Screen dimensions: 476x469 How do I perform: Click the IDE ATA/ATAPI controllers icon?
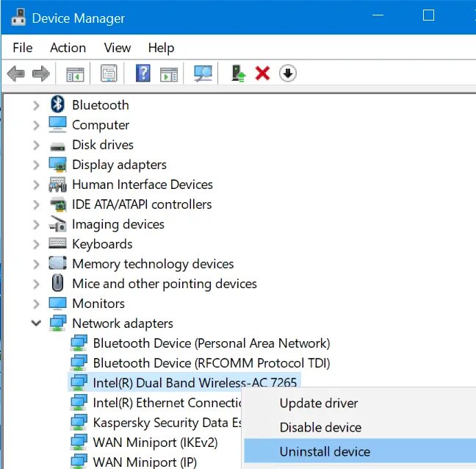57,204
